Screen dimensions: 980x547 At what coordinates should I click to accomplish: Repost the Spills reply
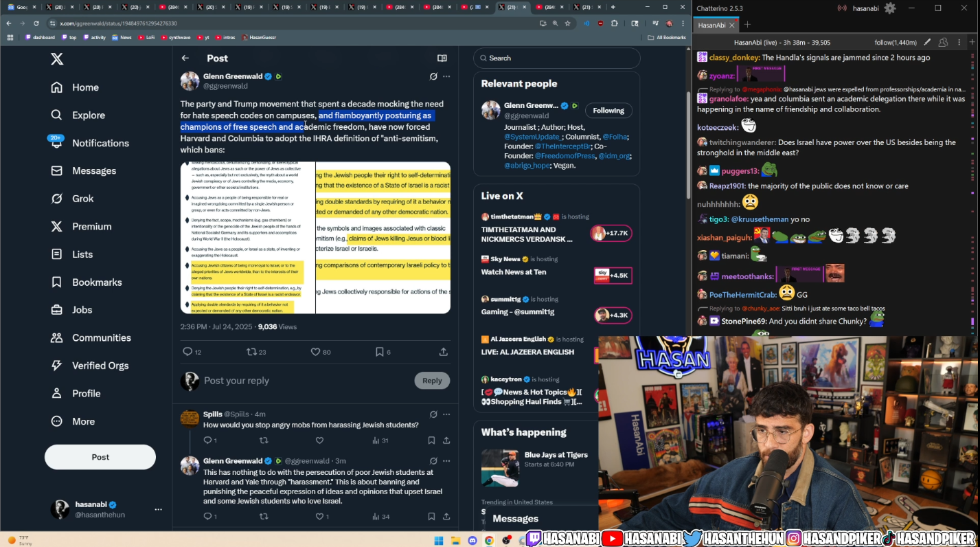[x=264, y=440]
